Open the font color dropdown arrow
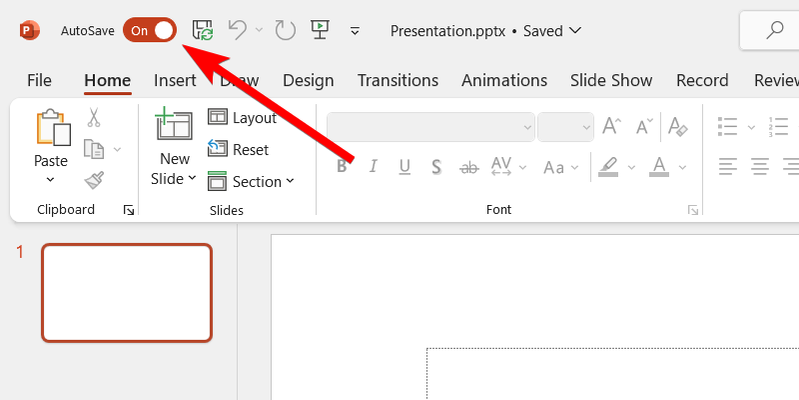Screen dimensions: 799x400 683,167
